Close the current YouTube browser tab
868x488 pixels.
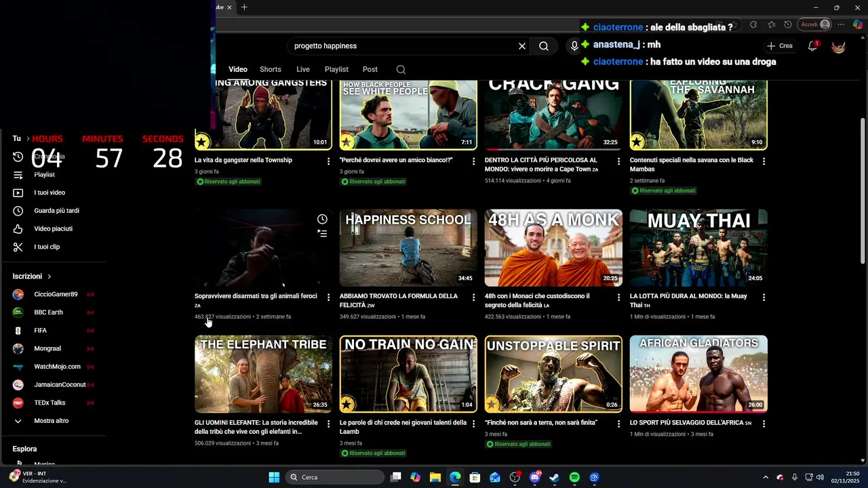tap(229, 7)
